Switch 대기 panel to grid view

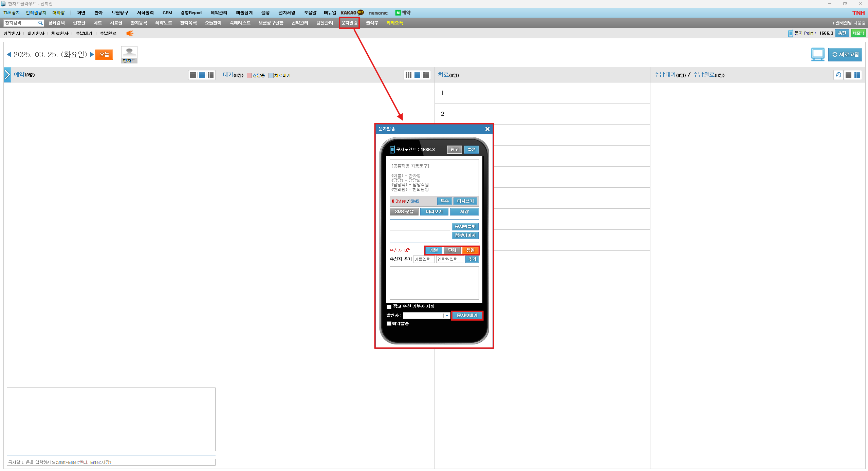409,75
